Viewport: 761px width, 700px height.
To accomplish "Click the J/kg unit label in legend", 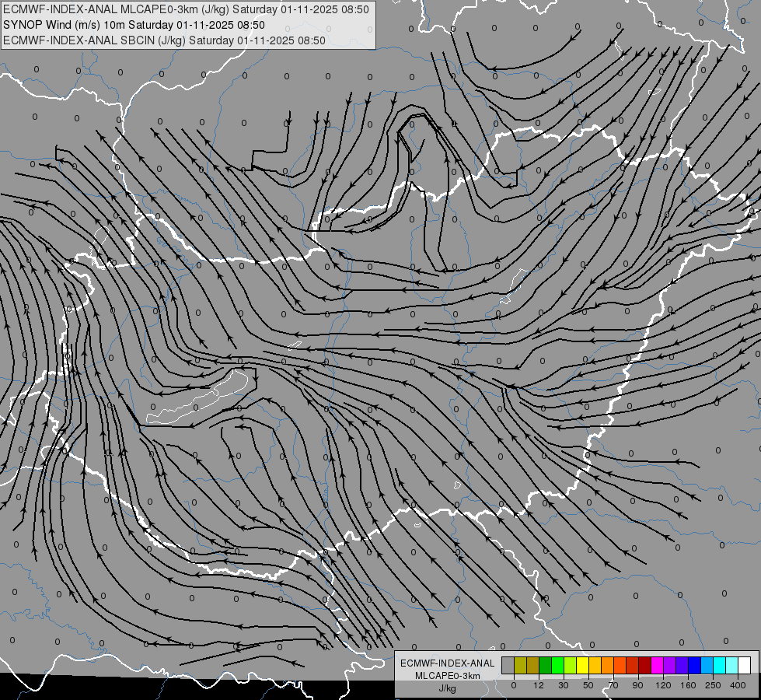I will pos(448,688).
